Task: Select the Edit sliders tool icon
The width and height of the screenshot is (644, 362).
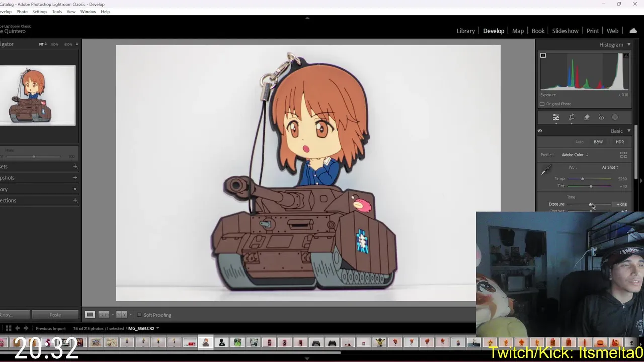Action: point(556,117)
